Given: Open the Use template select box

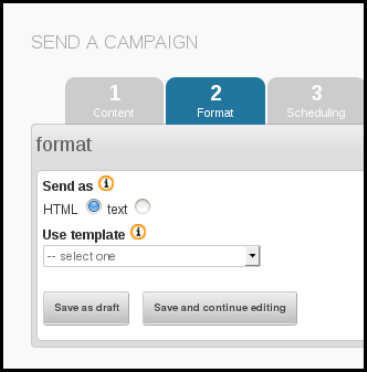Looking at the screenshot, I should pyautogui.click(x=152, y=256).
